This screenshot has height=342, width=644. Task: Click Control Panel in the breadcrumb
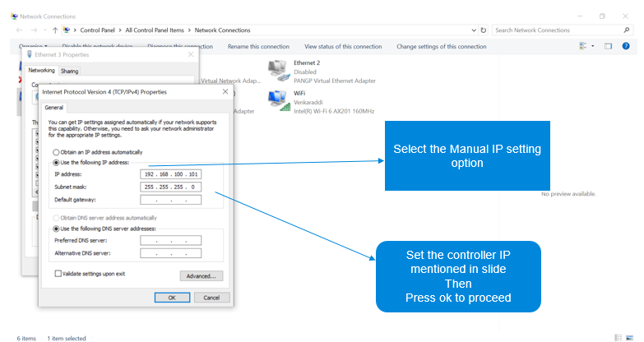[x=97, y=30]
